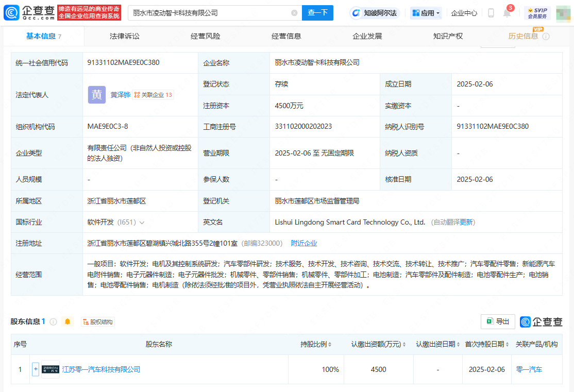Screen dimensions: 574x392
Task: Open the 法律诉讼 tab
Action: coord(125,36)
